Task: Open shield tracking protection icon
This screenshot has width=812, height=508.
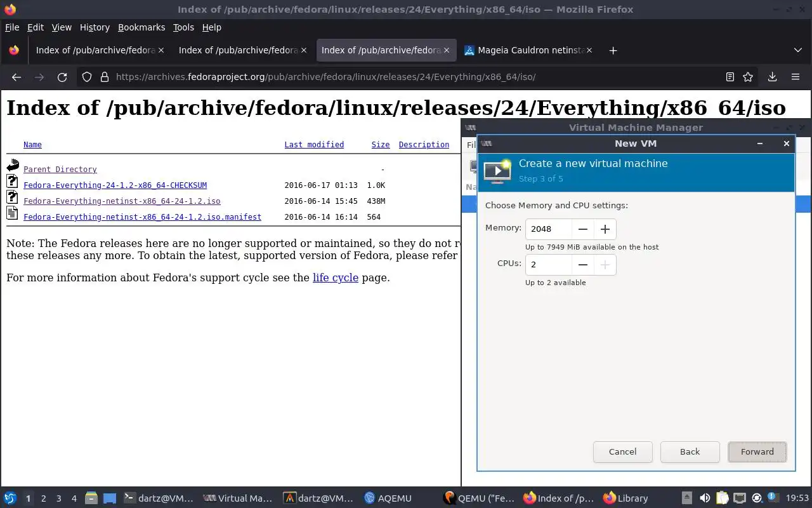Action: (x=88, y=77)
